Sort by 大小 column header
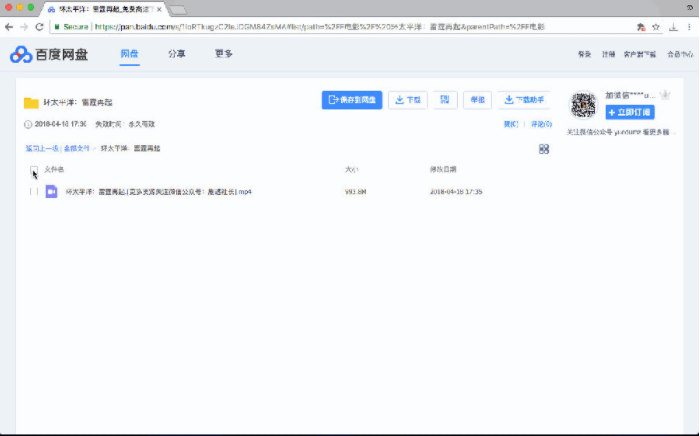Image resolution: width=700 pixels, height=436 pixels. click(351, 169)
